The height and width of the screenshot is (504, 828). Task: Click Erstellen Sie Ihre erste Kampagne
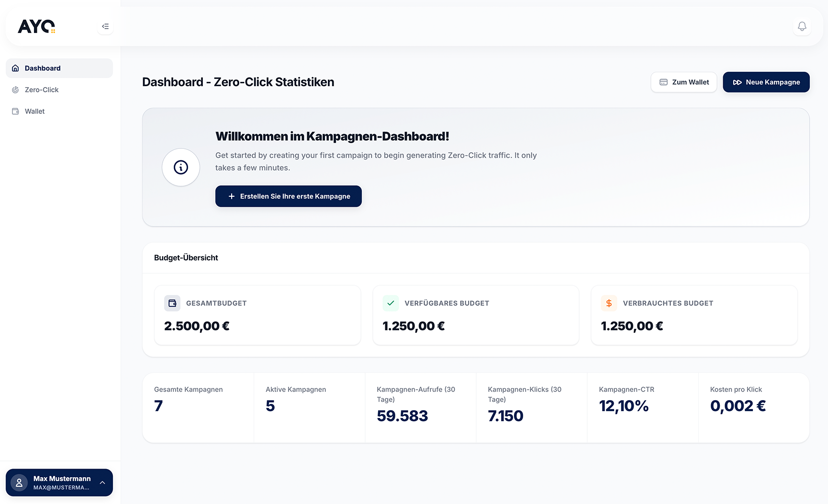pyautogui.click(x=288, y=196)
